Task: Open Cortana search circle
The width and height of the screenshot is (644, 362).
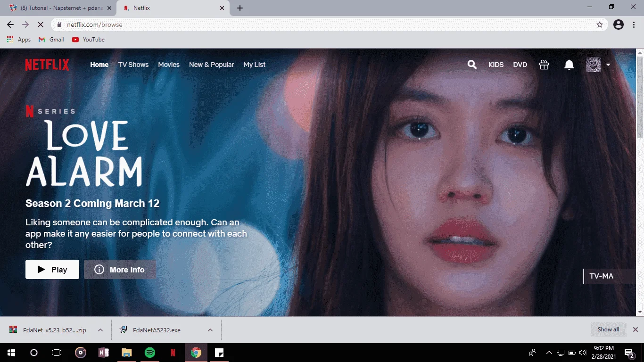Action: click(34, 353)
